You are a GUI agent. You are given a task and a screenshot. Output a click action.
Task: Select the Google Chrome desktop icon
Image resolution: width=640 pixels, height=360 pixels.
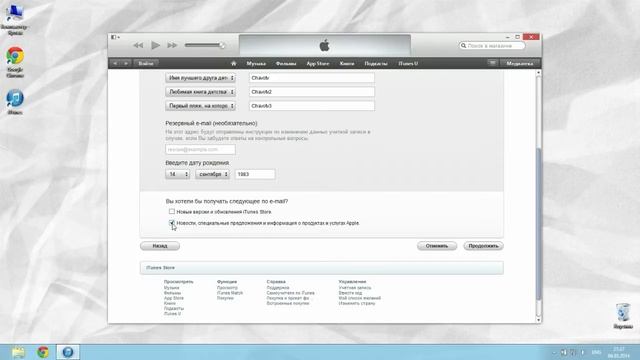[15, 62]
